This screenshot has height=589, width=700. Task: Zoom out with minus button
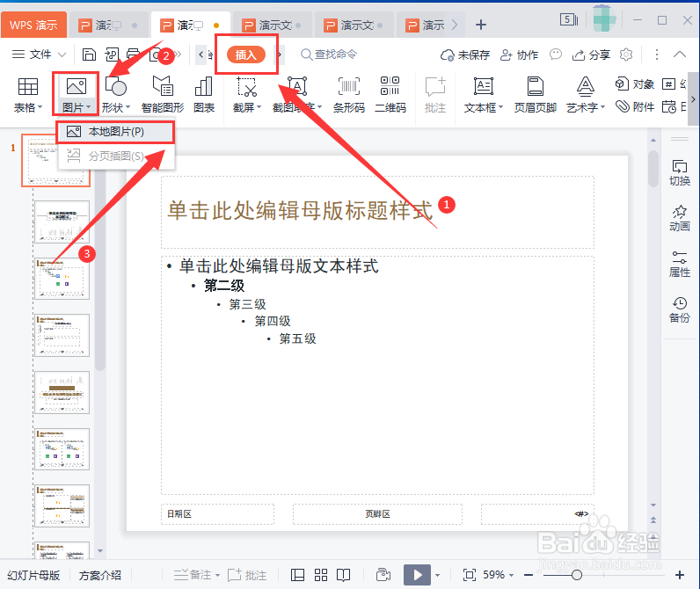[529, 575]
